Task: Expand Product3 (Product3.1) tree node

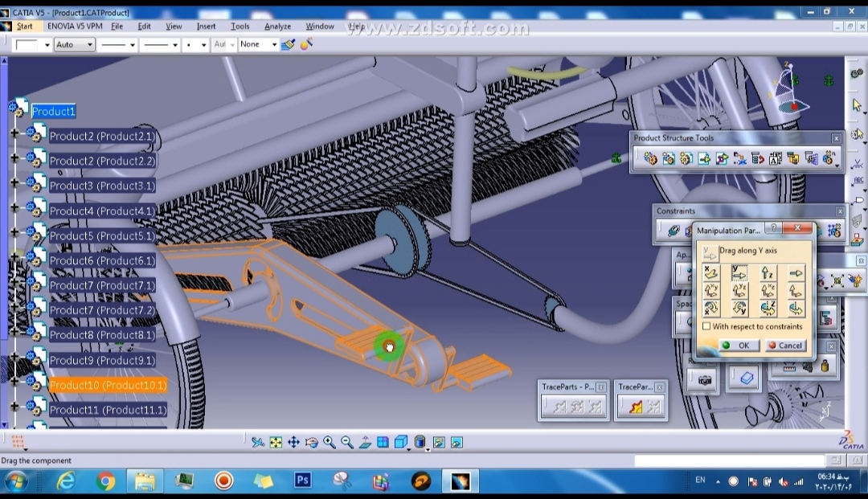Action: point(14,182)
